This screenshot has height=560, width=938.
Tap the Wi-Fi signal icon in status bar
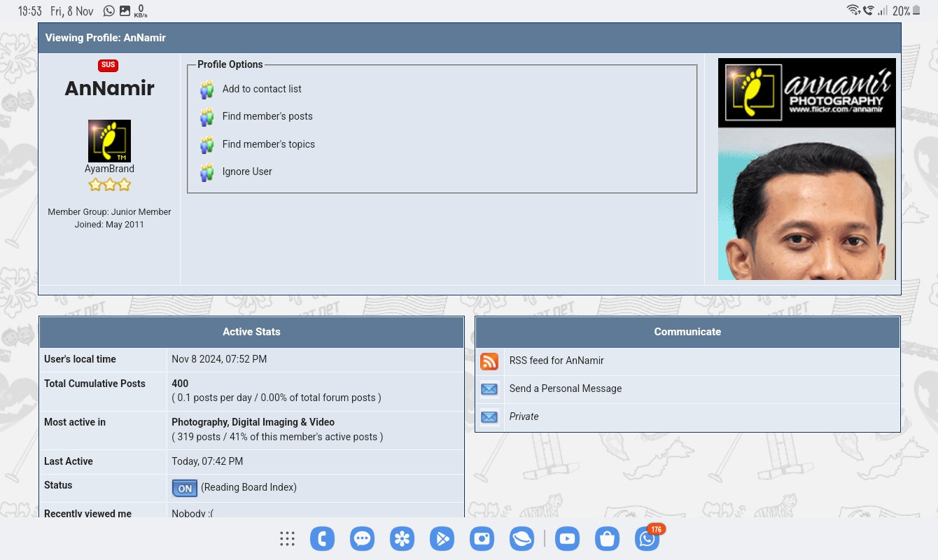click(x=853, y=10)
